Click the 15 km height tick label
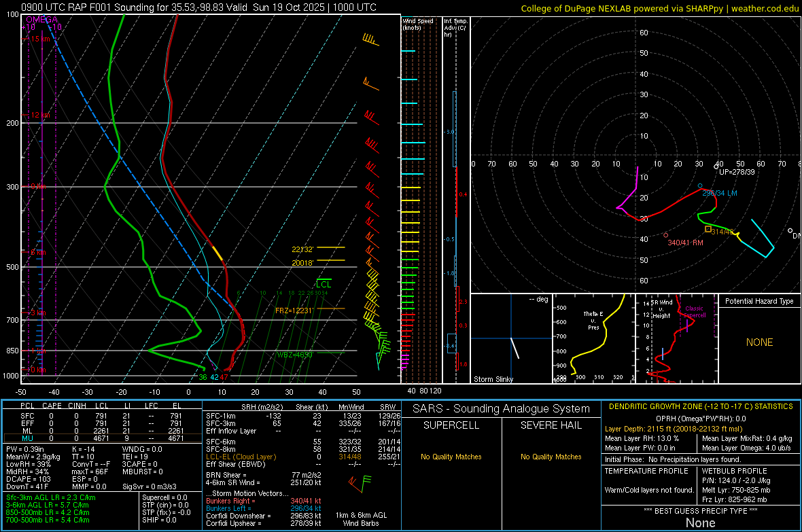This screenshot has width=802, height=532. point(40,39)
